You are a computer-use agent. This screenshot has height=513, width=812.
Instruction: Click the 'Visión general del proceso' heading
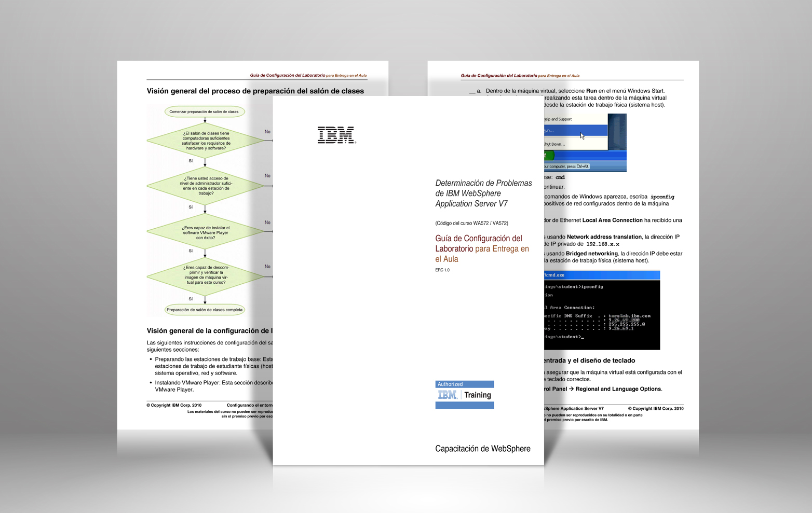click(x=255, y=91)
